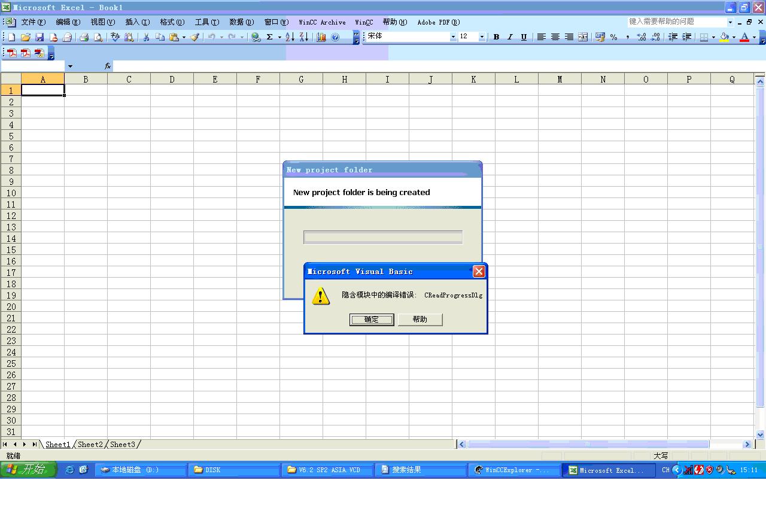Activate the Format Painter brush

(x=194, y=37)
